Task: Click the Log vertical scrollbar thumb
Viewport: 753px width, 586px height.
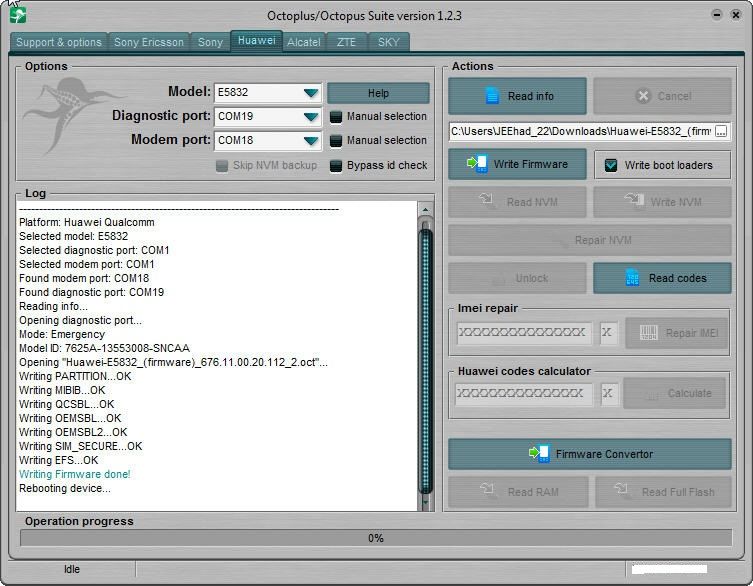Action: pos(425,360)
